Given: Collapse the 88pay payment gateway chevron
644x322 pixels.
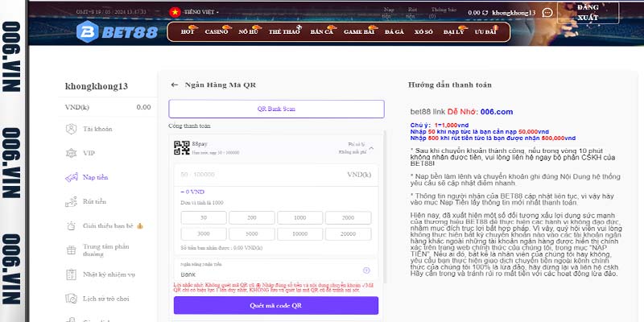Looking at the screenshot, I should (371, 148).
